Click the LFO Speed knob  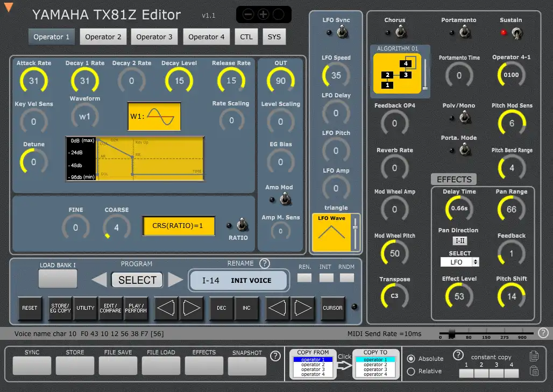(x=336, y=75)
